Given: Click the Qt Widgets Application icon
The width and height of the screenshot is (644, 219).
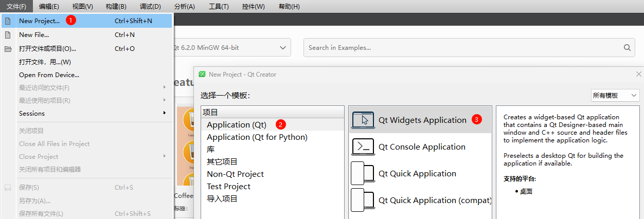Looking at the screenshot, I should (x=363, y=120).
